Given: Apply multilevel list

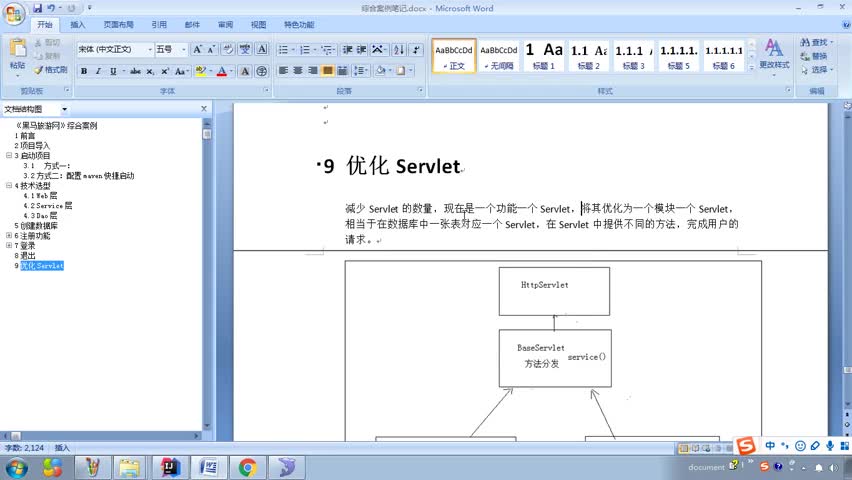Looking at the screenshot, I should click(x=327, y=49).
